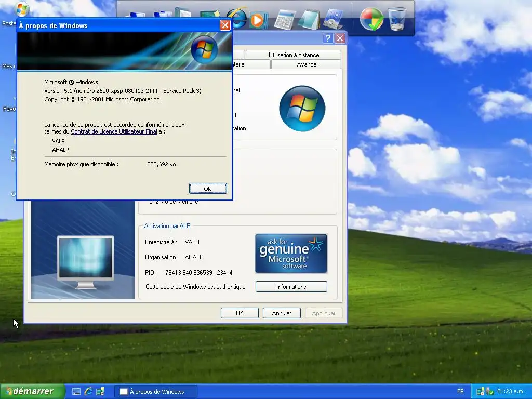
Task: Click the ask for genuine Microsoft software badge
Action: [291, 253]
